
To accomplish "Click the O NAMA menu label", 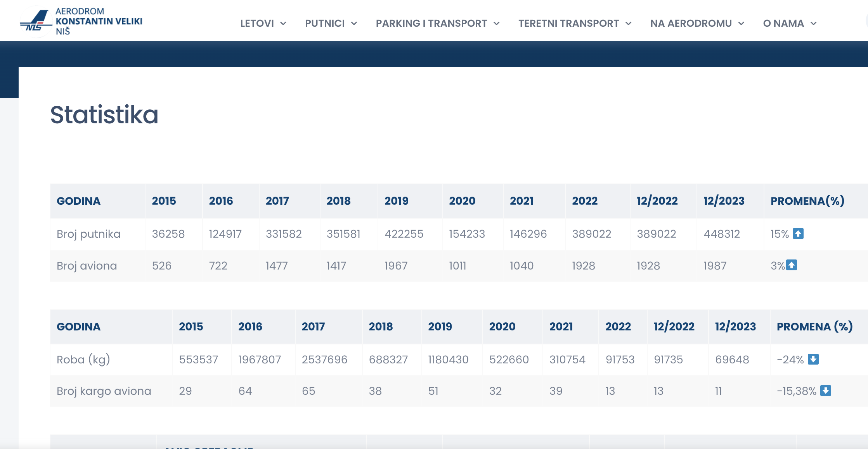I will coord(783,24).
